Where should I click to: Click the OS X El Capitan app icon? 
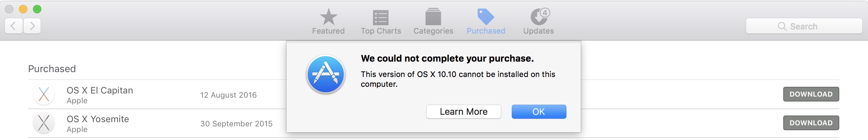click(x=44, y=94)
